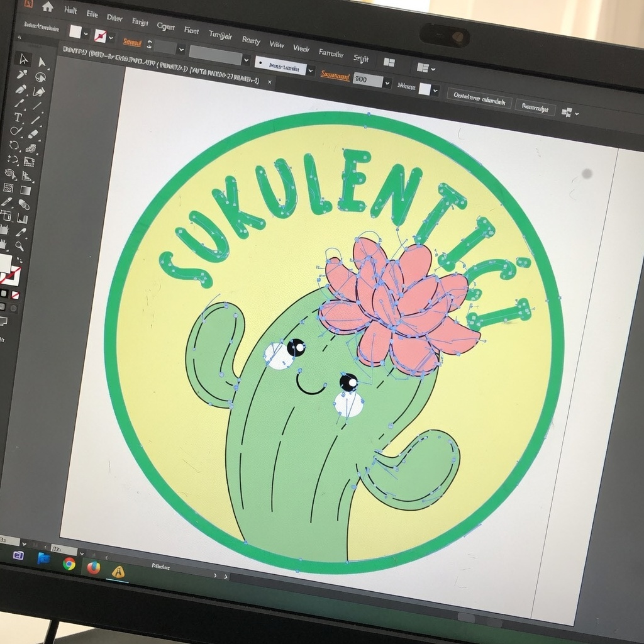Screen dimensions: 644x644
Task: Select the Zoom magnifier tool
Action: coord(19,246)
